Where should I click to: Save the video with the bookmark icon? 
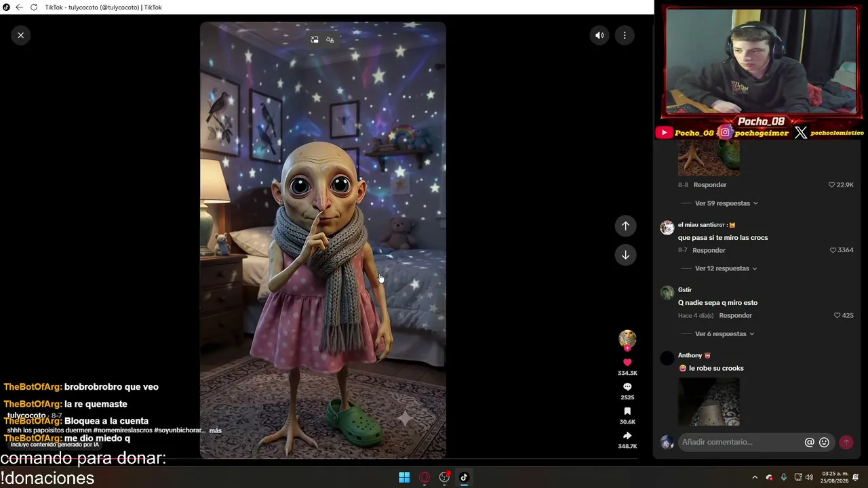[627, 411]
